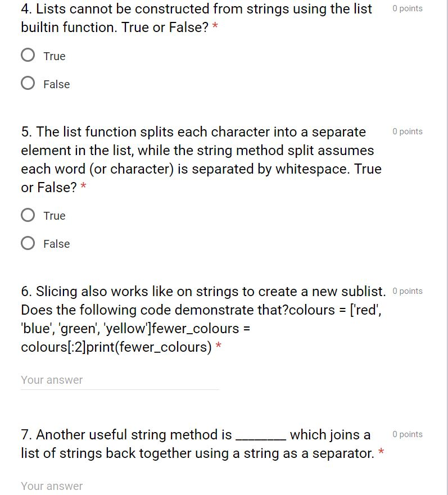Click the answer field for question 6
This screenshot has width=448, height=495.
pyautogui.click(x=120, y=380)
